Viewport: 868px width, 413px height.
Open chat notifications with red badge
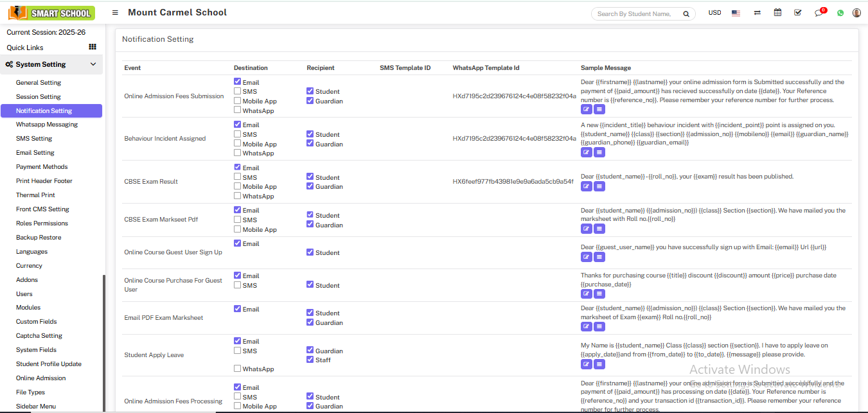click(x=819, y=13)
